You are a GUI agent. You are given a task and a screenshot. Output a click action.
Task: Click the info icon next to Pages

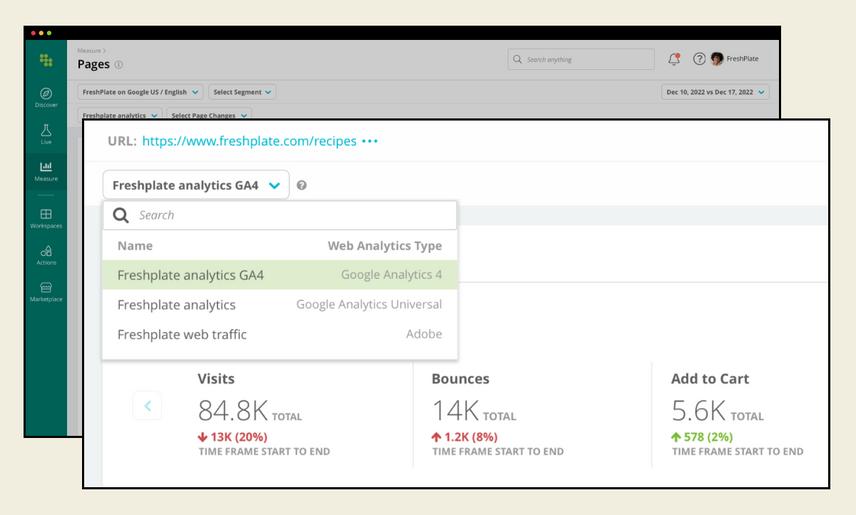coord(118,64)
